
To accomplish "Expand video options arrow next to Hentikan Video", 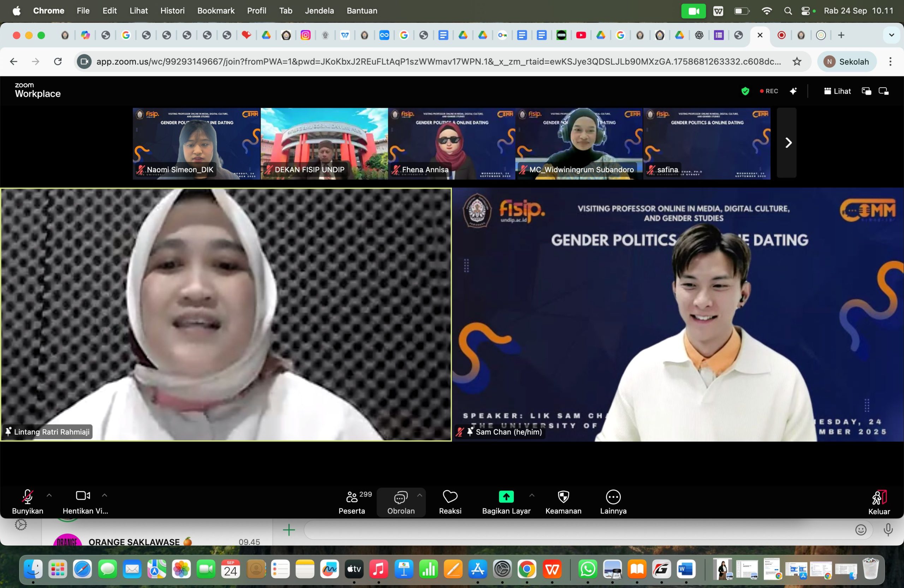I will tap(105, 495).
